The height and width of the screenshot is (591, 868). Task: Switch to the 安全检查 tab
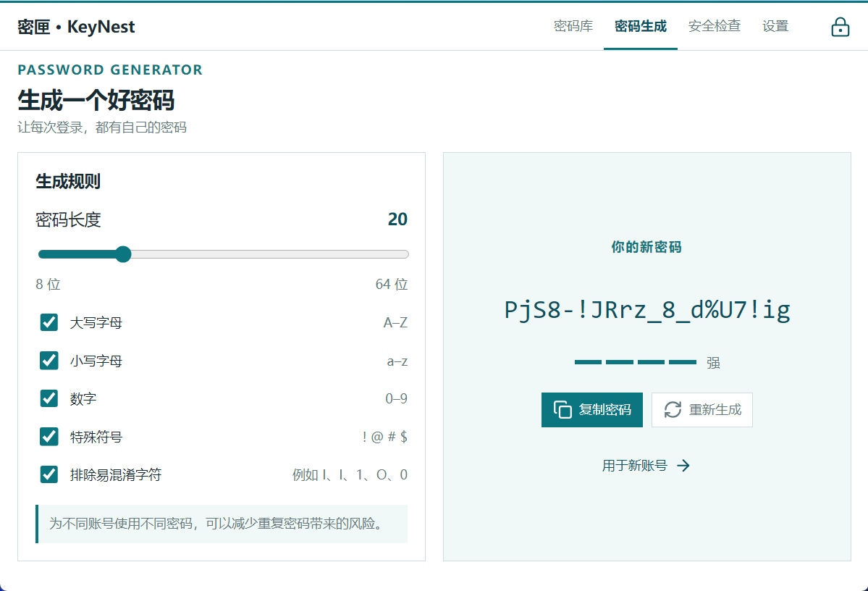[714, 26]
